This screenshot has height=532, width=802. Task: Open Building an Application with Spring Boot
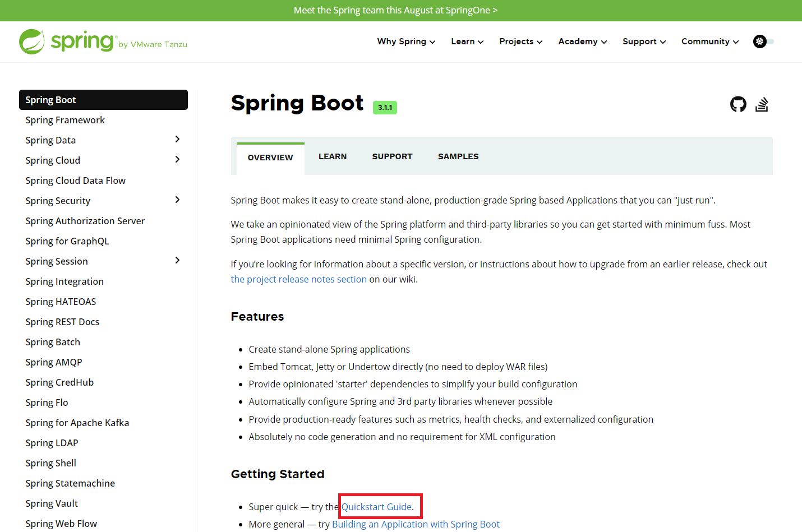pos(416,524)
